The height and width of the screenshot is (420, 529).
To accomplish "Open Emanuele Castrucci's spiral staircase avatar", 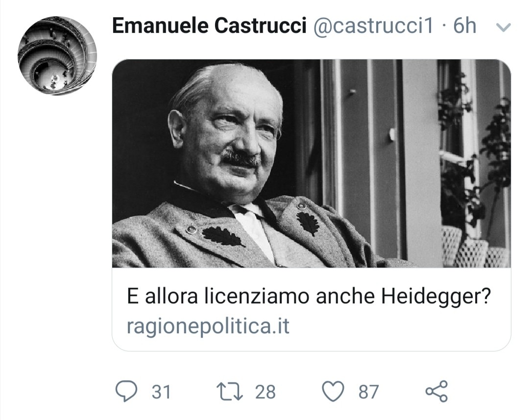I will [57, 56].
